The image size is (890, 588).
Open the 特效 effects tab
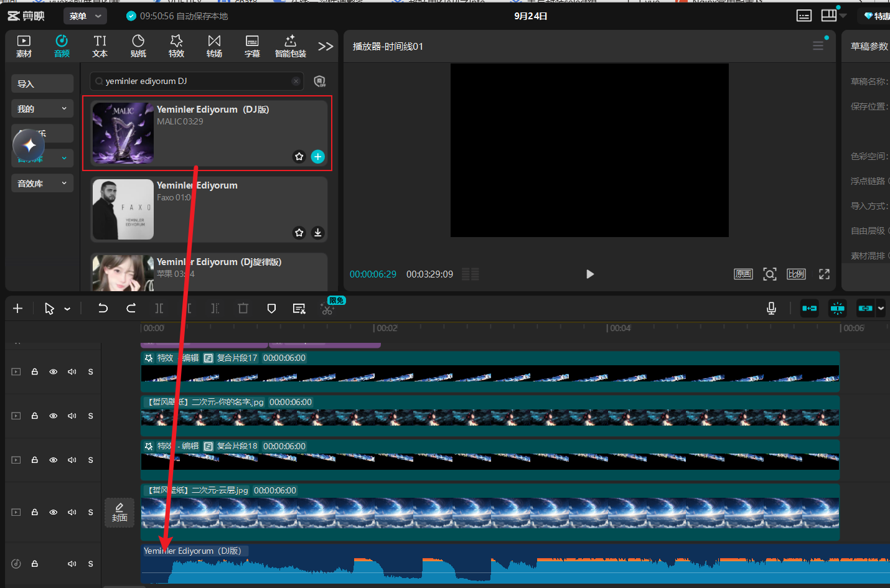[176, 47]
